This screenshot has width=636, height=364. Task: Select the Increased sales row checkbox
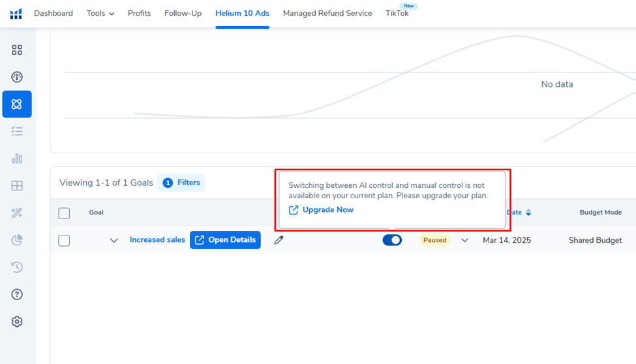coord(64,240)
